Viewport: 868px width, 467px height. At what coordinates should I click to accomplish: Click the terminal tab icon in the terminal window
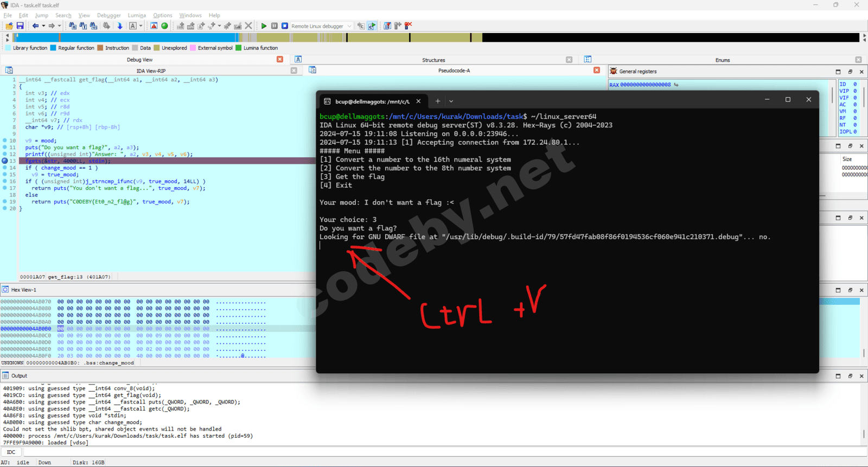tap(327, 101)
